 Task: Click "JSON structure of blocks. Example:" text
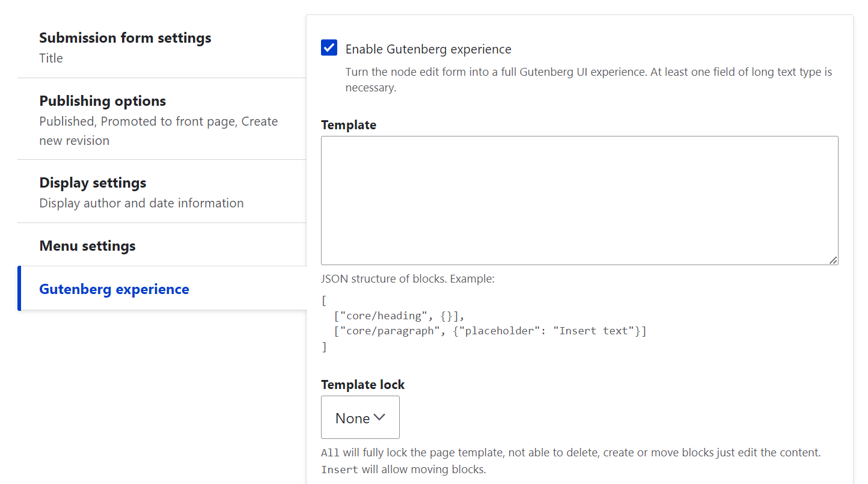pyautogui.click(x=408, y=279)
